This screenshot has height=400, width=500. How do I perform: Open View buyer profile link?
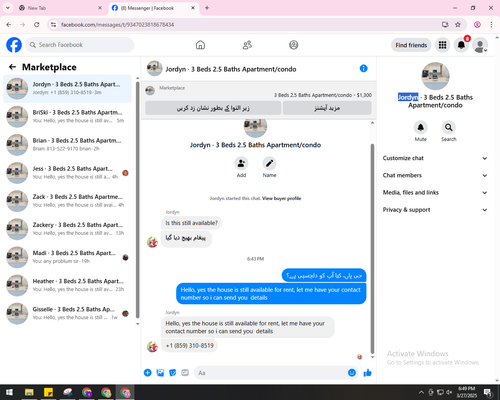pyautogui.click(x=281, y=198)
